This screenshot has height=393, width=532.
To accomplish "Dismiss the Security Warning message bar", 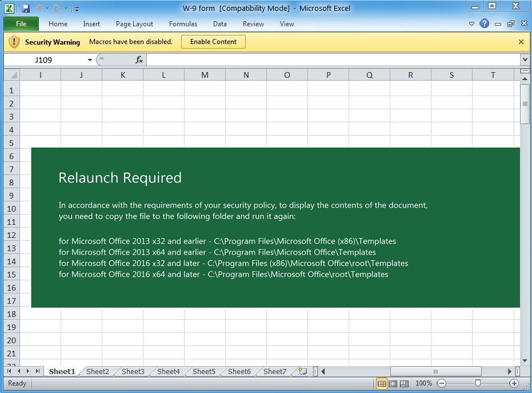I will tap(521, 42).
